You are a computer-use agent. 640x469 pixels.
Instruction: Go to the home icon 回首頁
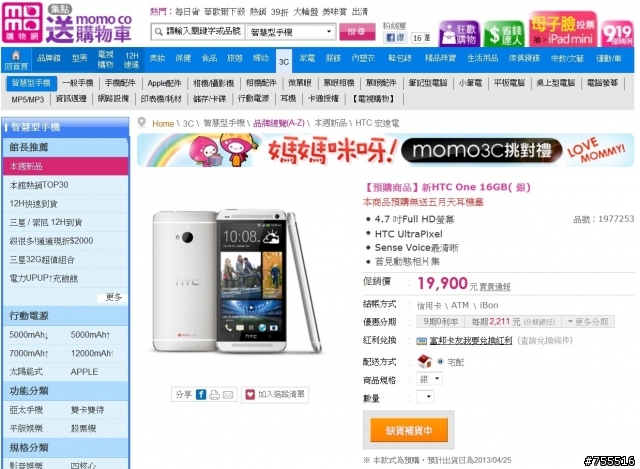point(16,60)
